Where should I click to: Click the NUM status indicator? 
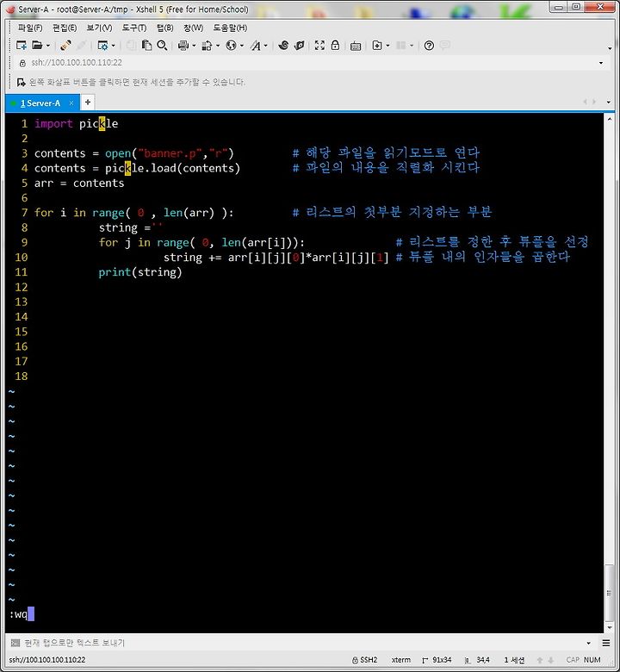592,660
